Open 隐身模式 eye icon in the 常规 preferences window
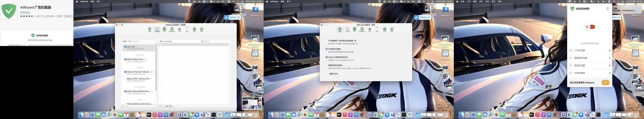 [362, 29]
